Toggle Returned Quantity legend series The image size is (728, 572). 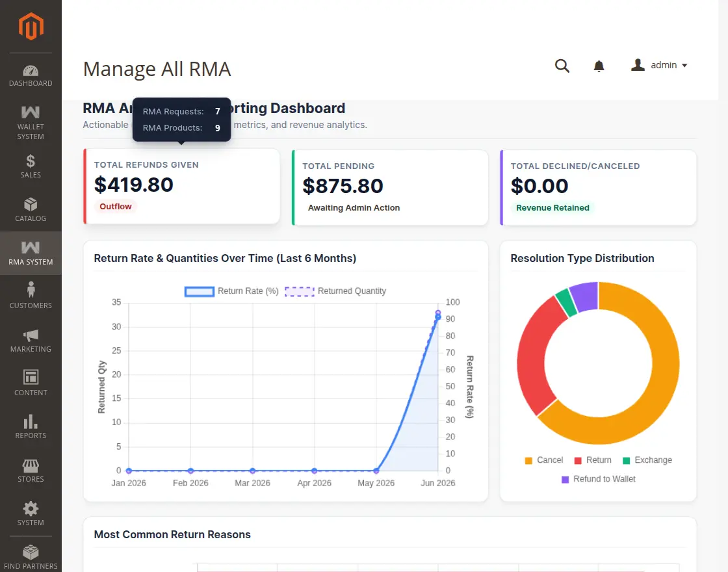coord(335,291)
